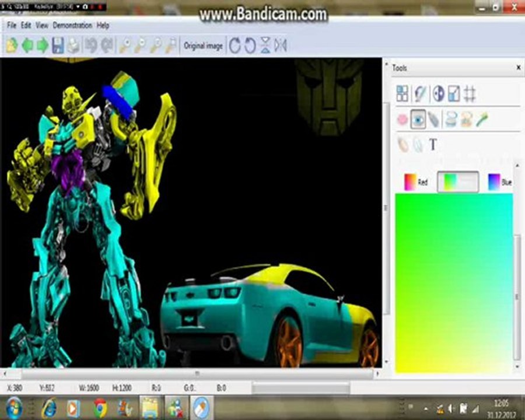This screenshot has height=420, width=525.
Task: Select the pink round tool in Tools
Action: coord(402,119)
